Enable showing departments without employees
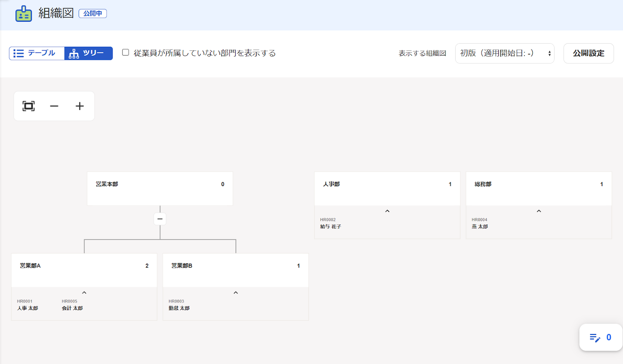This screenshot has height=364, width=623. click(125, 53)
